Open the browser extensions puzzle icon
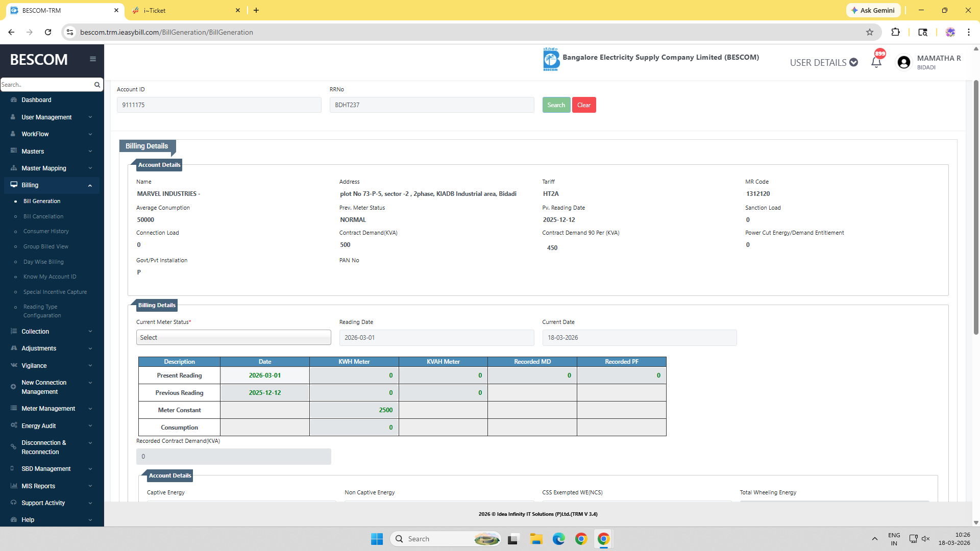Screen dimensions: 980x551 pyautogui.click(x=895, y=32)
